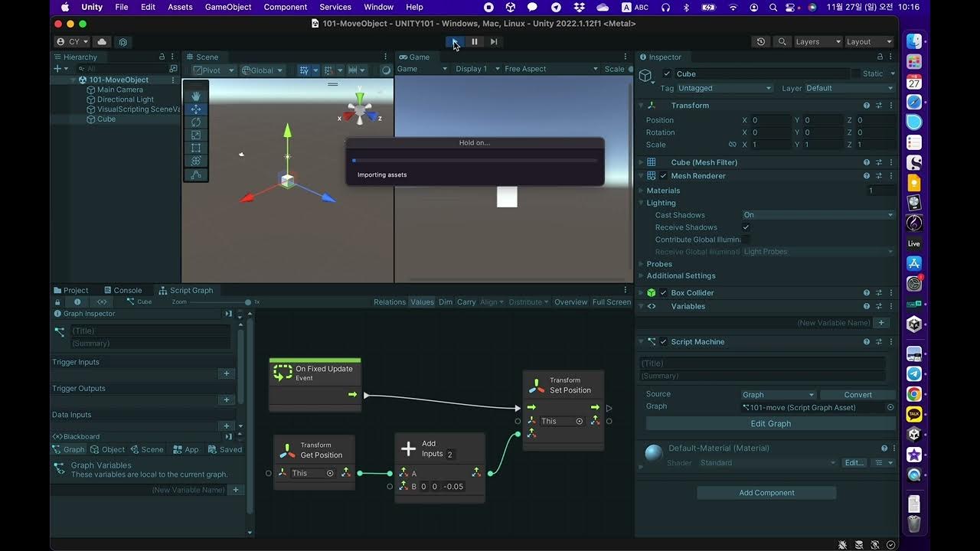Open Undo History icon in toolbar
Screen dimensions: 980x551
click(760, 41)
